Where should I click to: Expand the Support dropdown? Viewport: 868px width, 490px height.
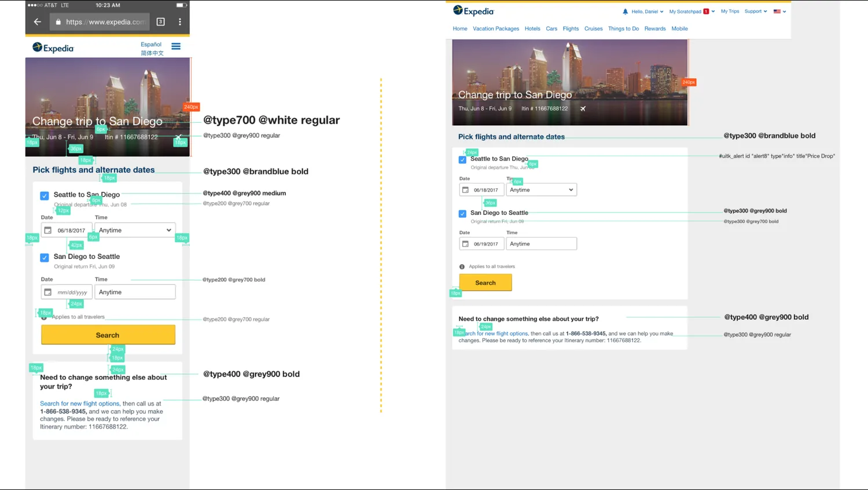pyautogui.click(x=755, y=11)
